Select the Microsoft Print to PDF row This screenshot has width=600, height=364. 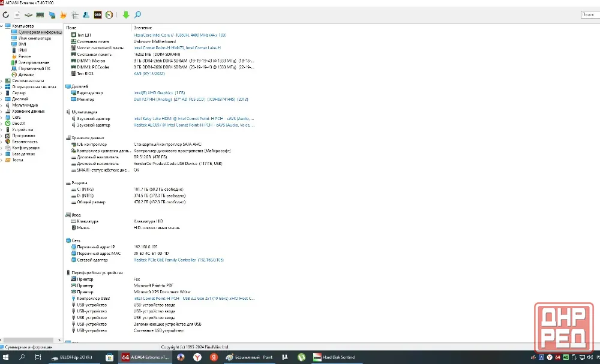click(122, 285)
